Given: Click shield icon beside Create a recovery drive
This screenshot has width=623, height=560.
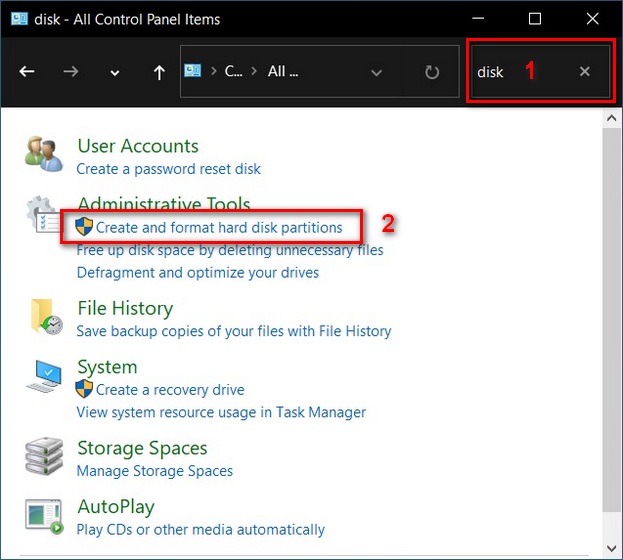Looking at the screenshot, I should point(84,389).
